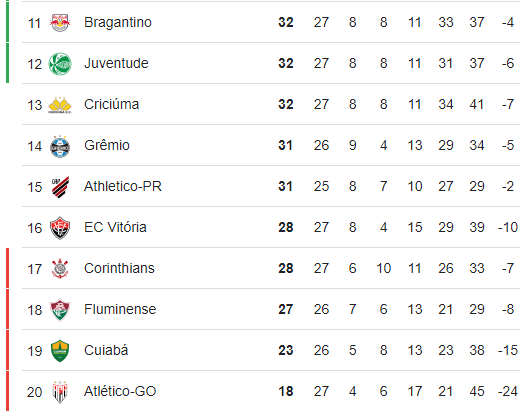Open the Bragantino team link
This screenshot has width=520, height=412.
click(118, 22)
